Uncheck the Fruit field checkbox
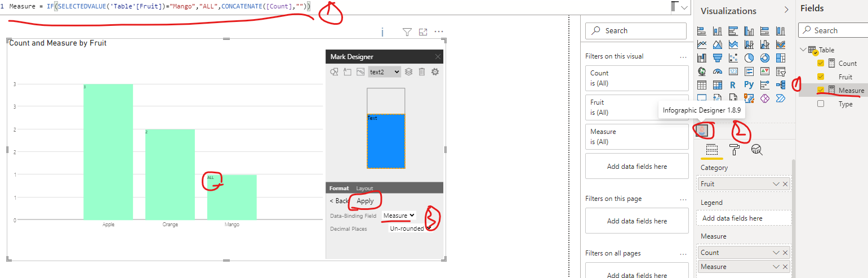 [x=821, y=77]
